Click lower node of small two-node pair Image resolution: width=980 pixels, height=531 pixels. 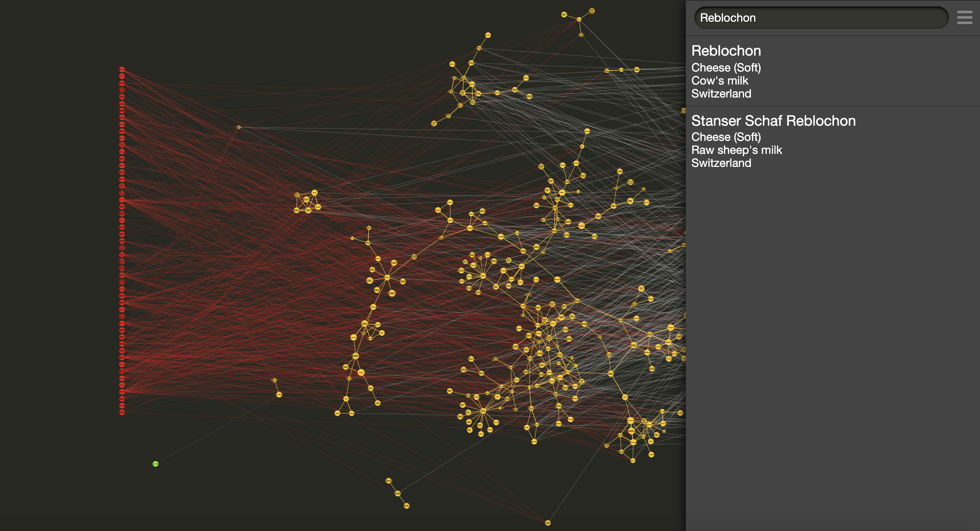(279, 395)
